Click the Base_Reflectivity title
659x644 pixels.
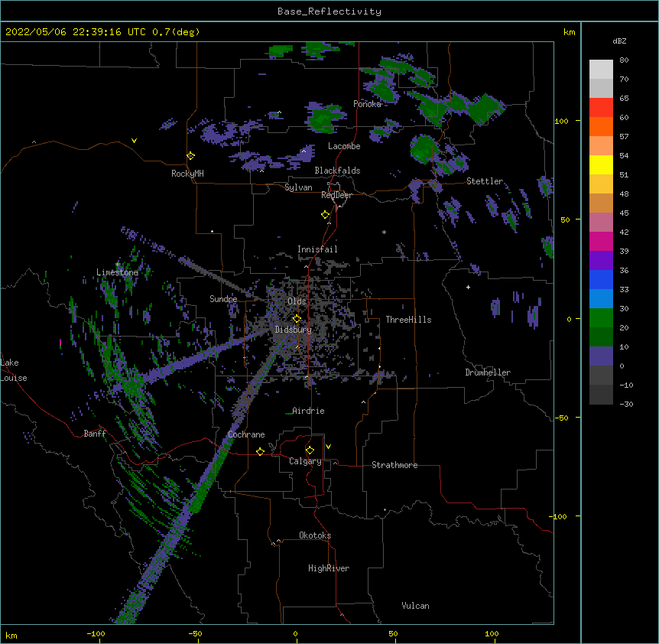pyautogui.click(x=329, y=11)
